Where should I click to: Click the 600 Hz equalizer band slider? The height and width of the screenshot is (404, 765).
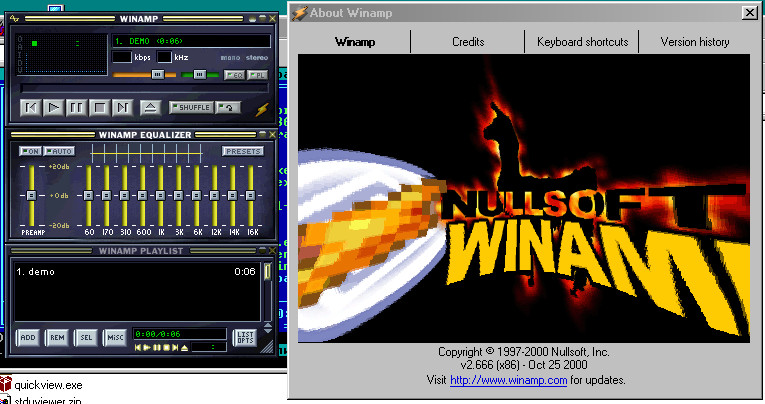coord(142,195)
